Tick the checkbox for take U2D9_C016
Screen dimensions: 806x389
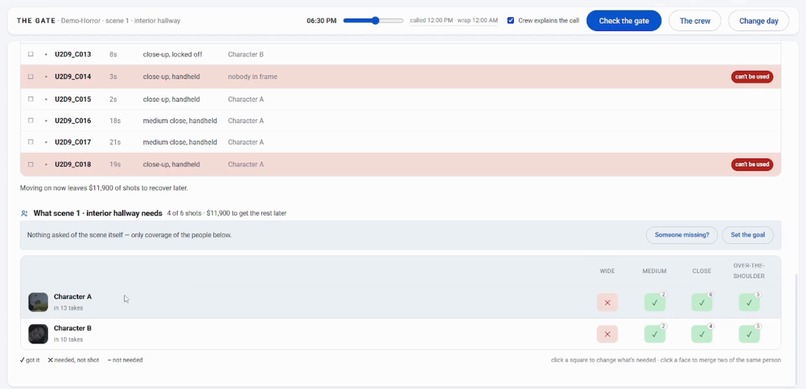point(30,121)
